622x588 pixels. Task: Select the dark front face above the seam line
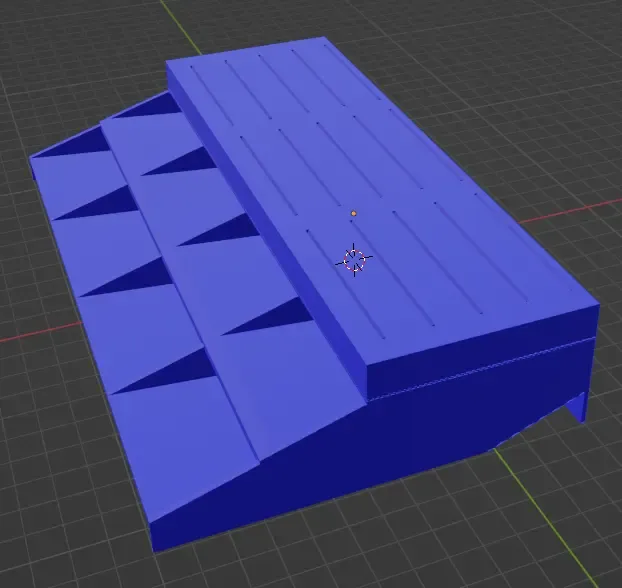(x=480, y=349)
